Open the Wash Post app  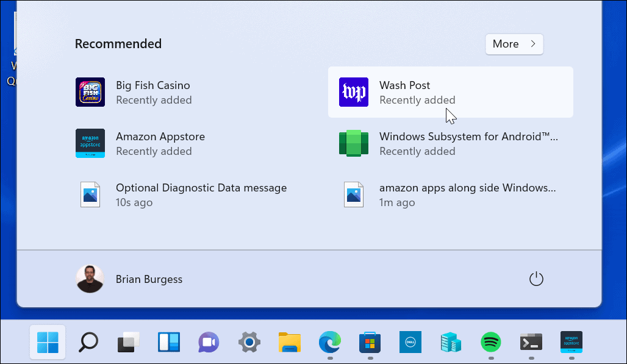click(404, 92)
